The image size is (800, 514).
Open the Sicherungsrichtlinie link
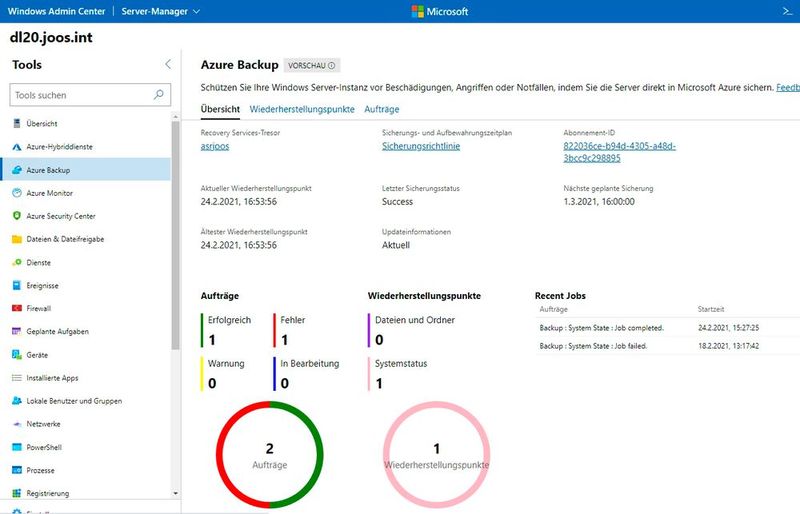421,146
